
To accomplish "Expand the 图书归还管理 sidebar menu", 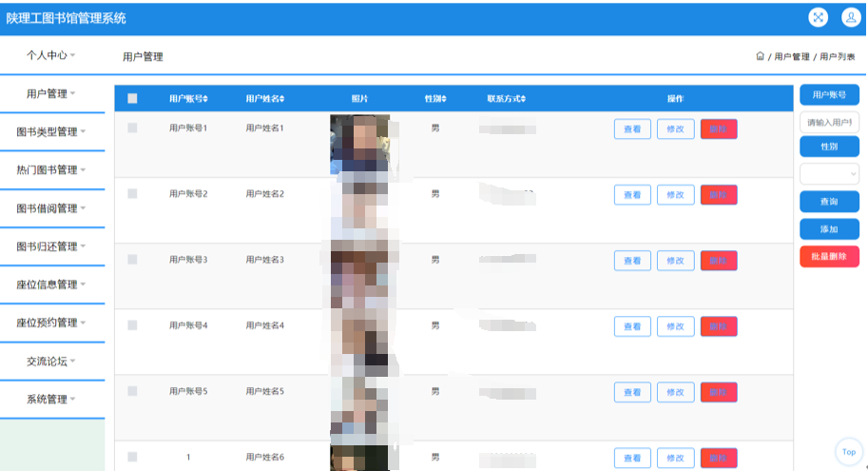I will [x=51, y=246].
